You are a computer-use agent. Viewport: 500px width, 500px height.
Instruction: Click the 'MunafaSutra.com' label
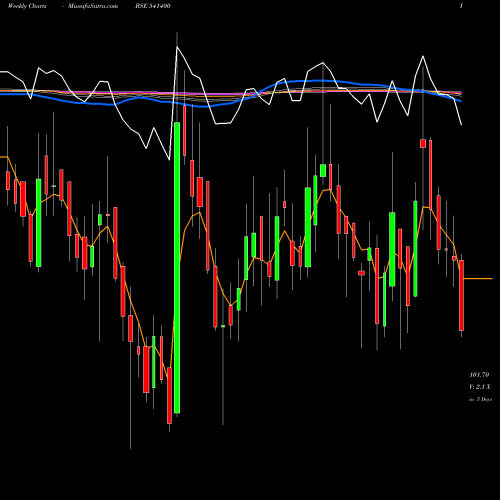(93, 6)
